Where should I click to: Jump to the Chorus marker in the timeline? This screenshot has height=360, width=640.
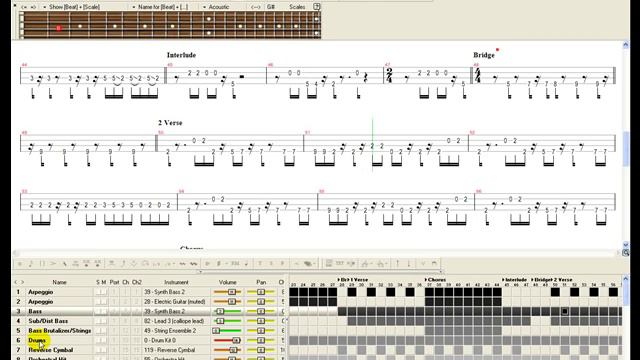coord(435,280)
